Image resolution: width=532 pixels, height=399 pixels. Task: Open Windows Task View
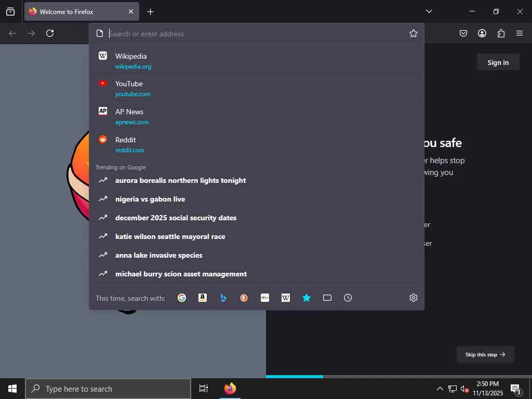click(204, 389)
